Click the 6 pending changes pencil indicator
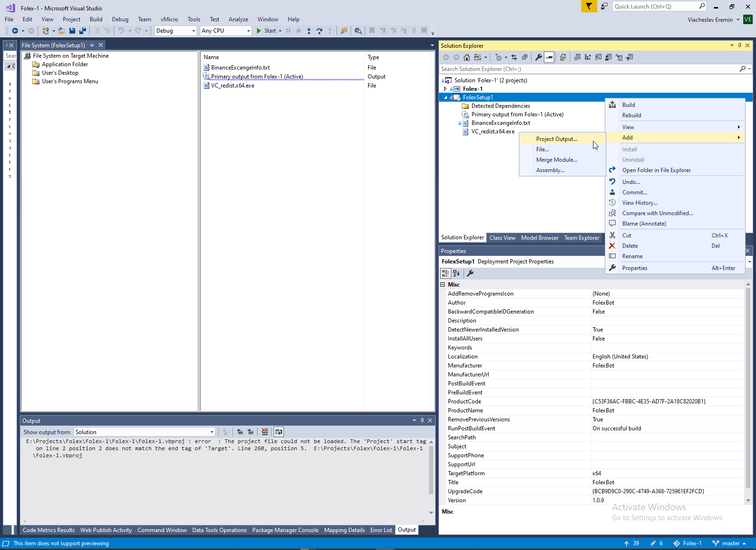Viewport: 756px width, 550px height. [657, 543]
